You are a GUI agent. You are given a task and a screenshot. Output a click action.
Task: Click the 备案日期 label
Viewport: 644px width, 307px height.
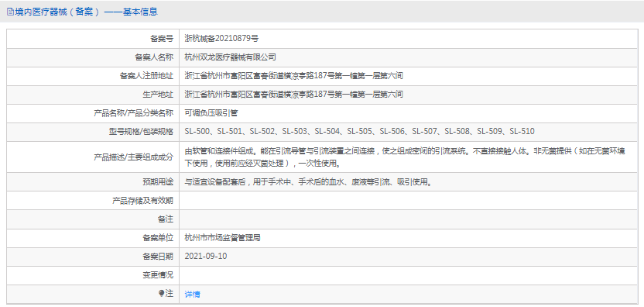pos(158,256)
